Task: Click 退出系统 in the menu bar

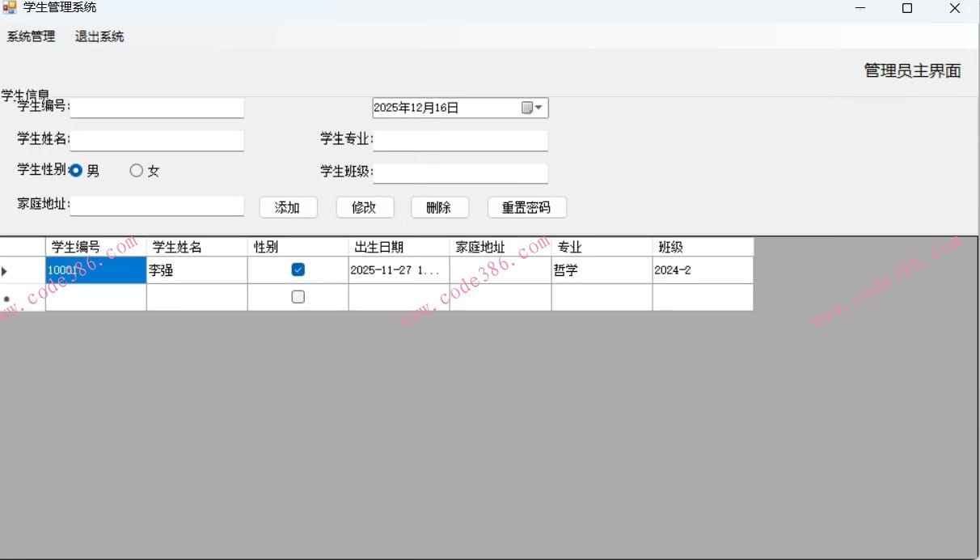Action: [x=98, y=36]
